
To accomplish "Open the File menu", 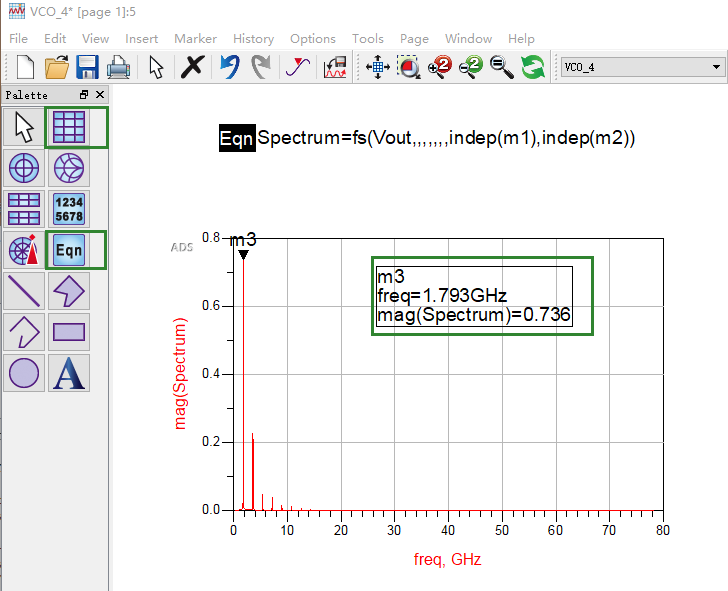I will 19,39.
